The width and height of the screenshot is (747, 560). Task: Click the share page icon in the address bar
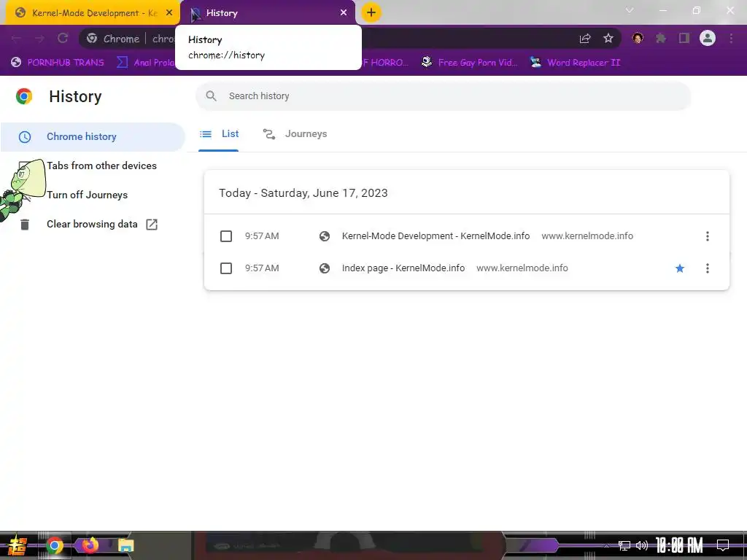pyautogui.click(x=584, y=39)
